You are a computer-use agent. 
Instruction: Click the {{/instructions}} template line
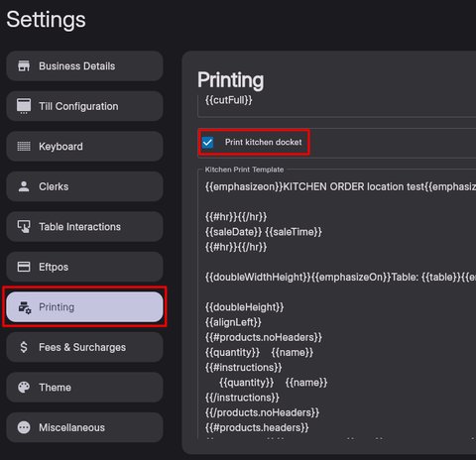tap(242, 398)
